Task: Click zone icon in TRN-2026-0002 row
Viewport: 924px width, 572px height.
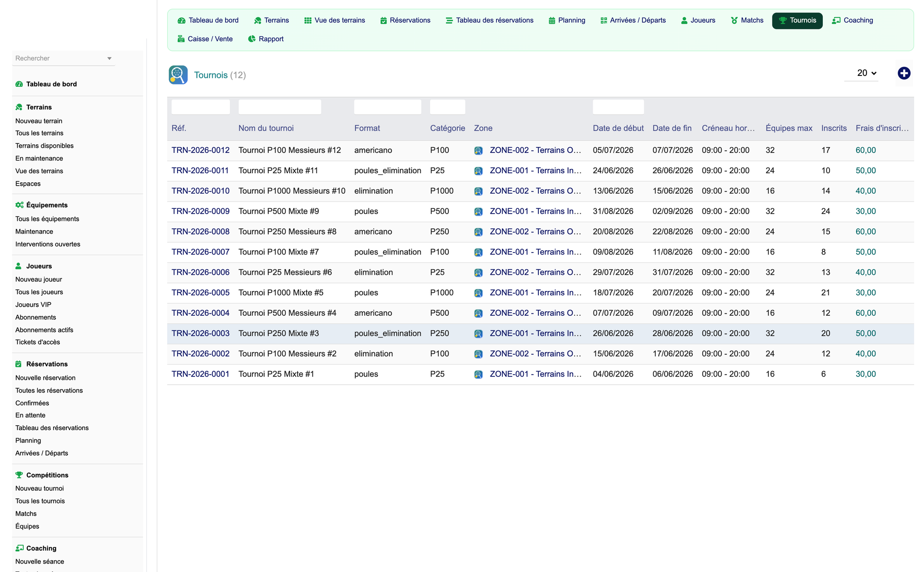Action: coord(478,354)
